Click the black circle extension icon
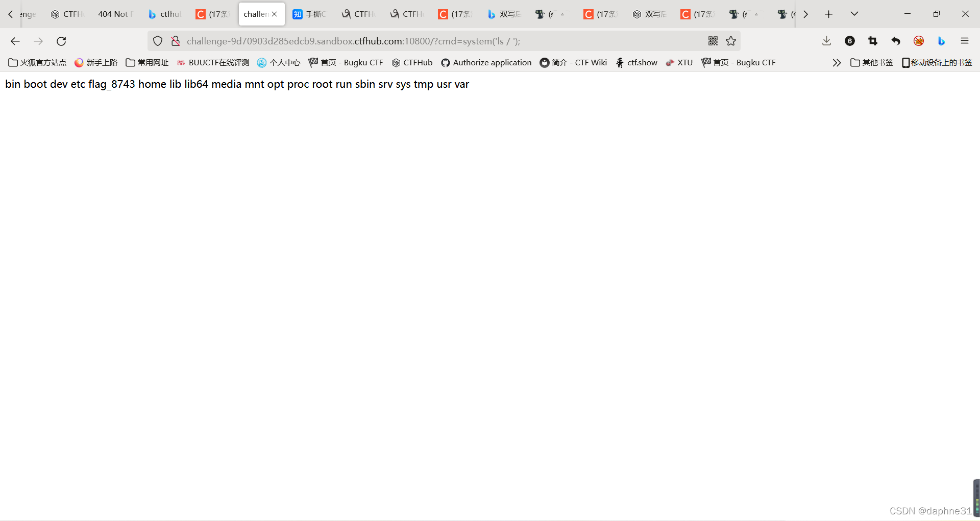980x521 pixels. (x=850, y=41)
